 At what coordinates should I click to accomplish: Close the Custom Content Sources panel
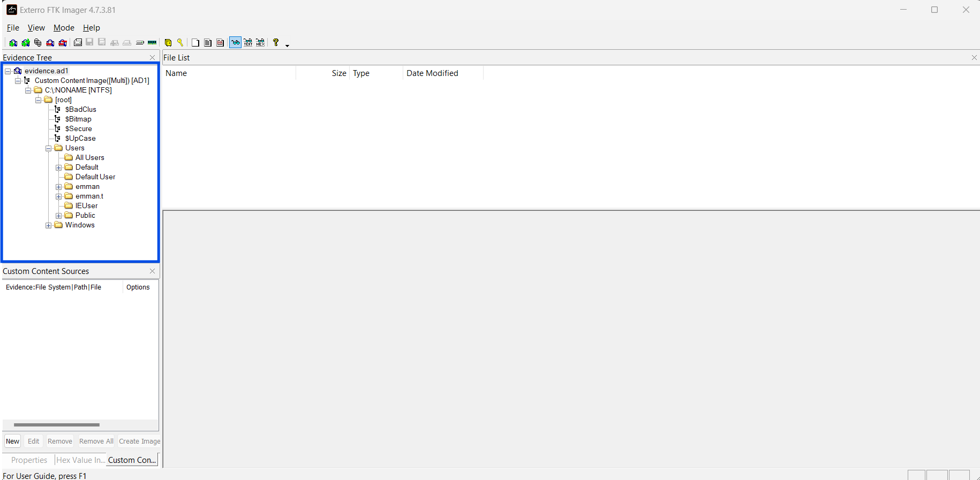[x=153, y=271]
